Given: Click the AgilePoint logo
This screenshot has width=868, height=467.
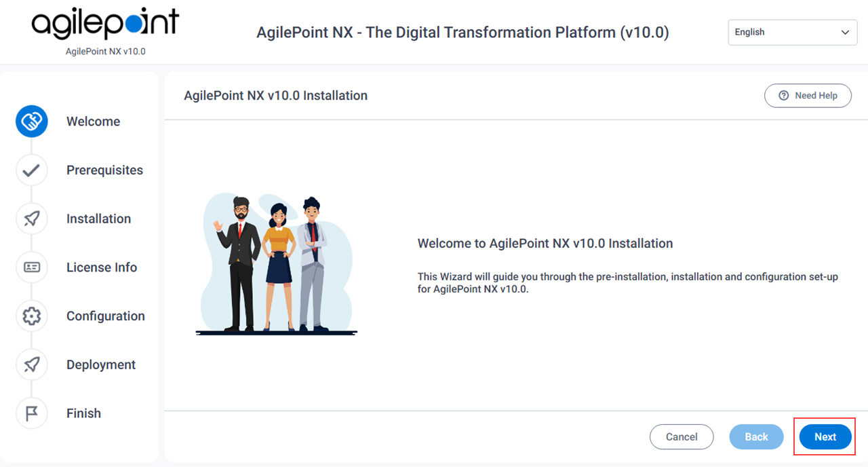Looking at the screenshot, I should coord(105,25).
